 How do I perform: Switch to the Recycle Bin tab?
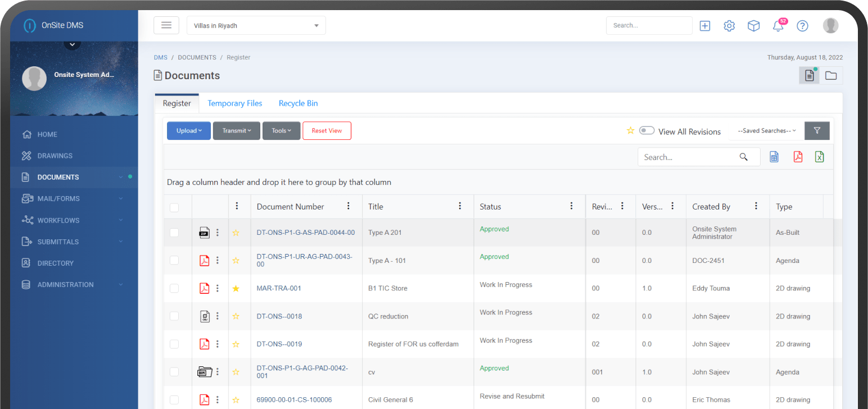pyautogui.click(x=298, y=103)
